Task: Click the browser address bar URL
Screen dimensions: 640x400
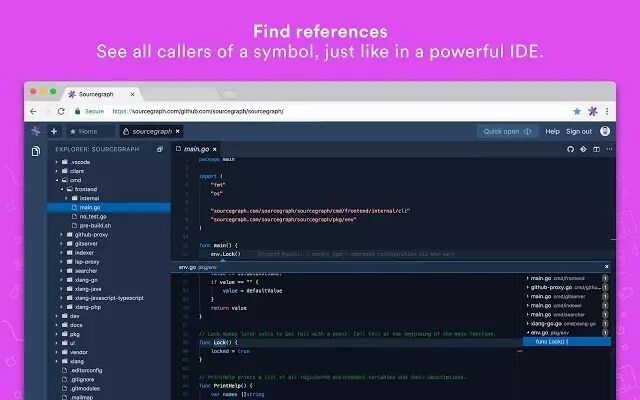Action: (x=198, y=111)
